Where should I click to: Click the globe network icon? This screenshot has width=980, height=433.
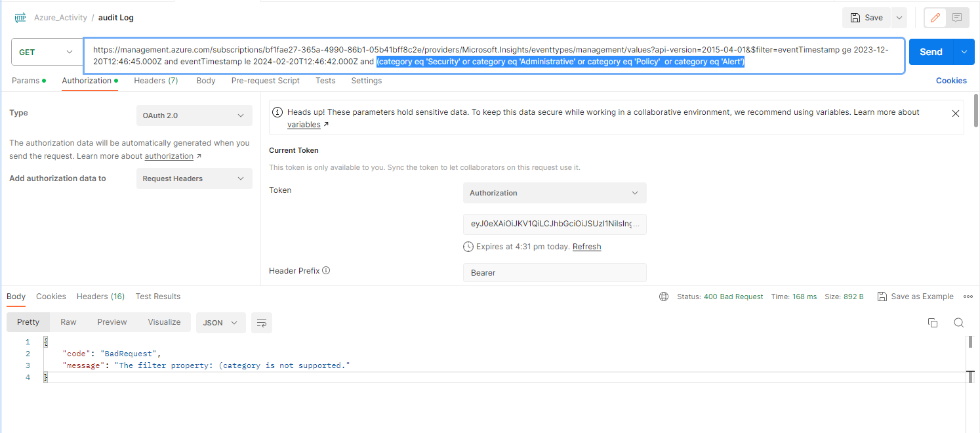[x=664, y=297]
